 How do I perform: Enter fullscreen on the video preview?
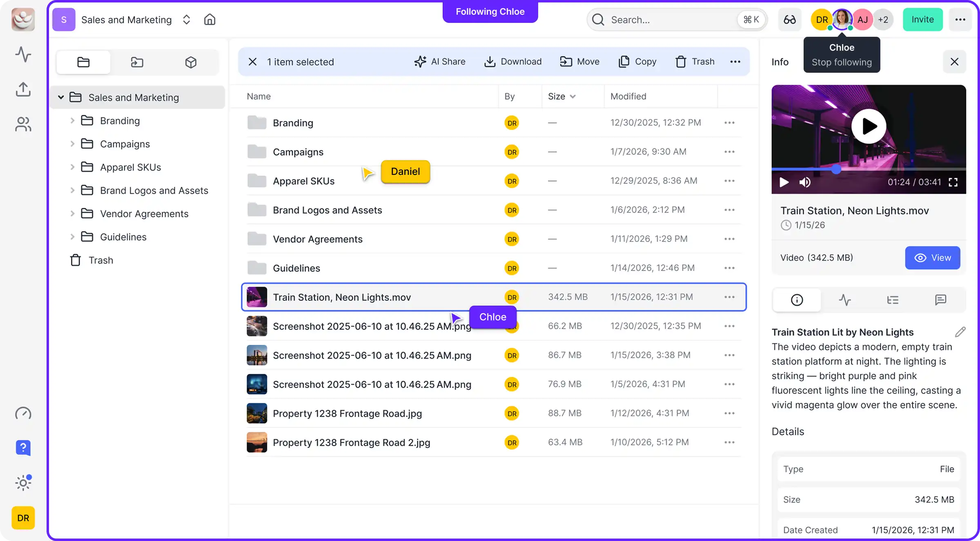(x=953, y=183)
